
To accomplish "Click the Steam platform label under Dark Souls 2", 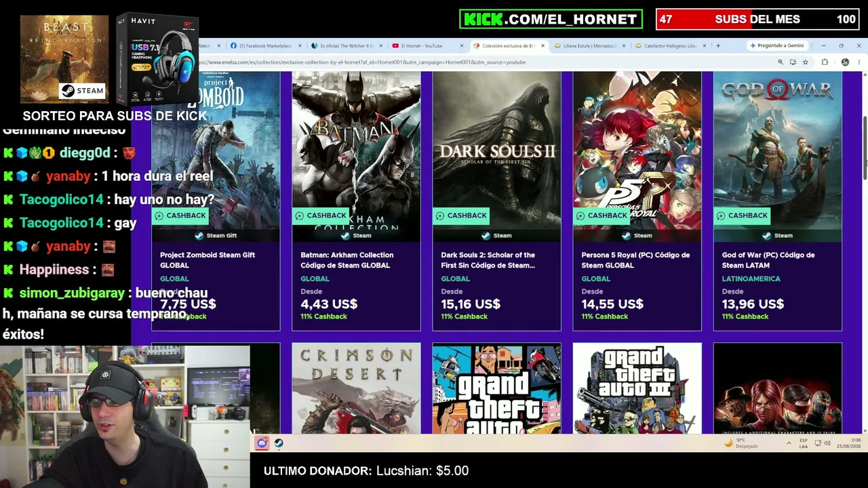I will [497, 235].
